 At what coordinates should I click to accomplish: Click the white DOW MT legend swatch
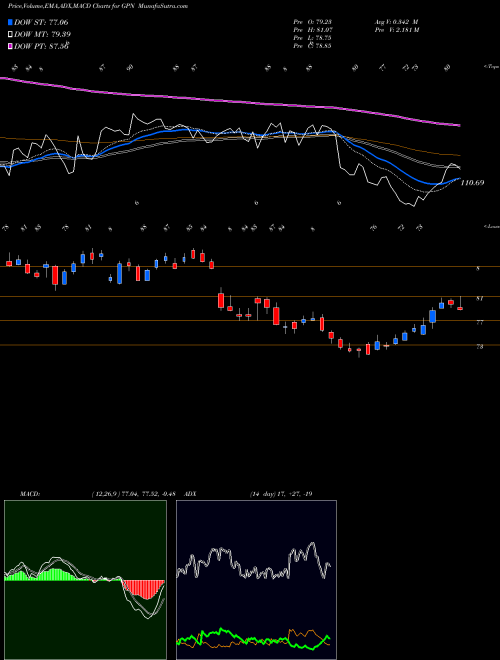coord(11,35)
